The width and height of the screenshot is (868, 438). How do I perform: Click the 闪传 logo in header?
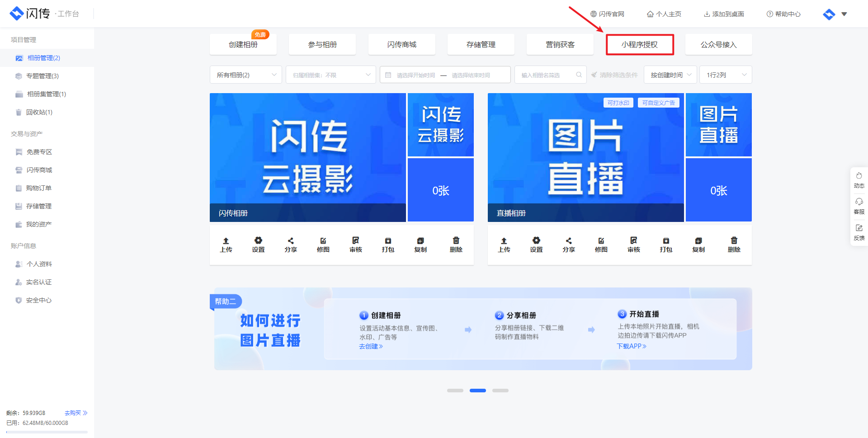(x=30, y=14)
